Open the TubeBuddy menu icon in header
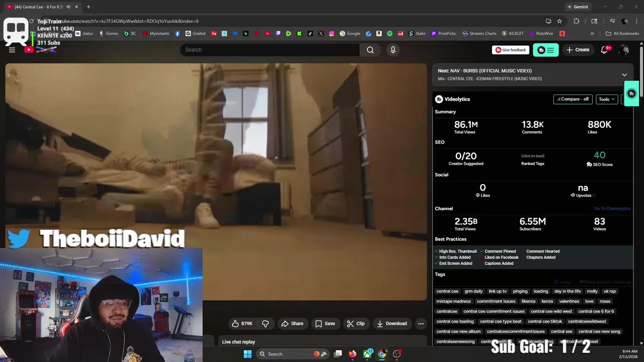Viewport: 644px width, 362px height. (x=545, y=50)
